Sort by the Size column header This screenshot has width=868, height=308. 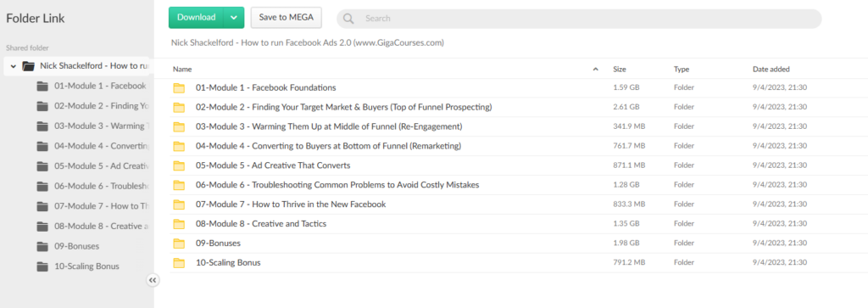pyautogui.click(x=620, y=70)
